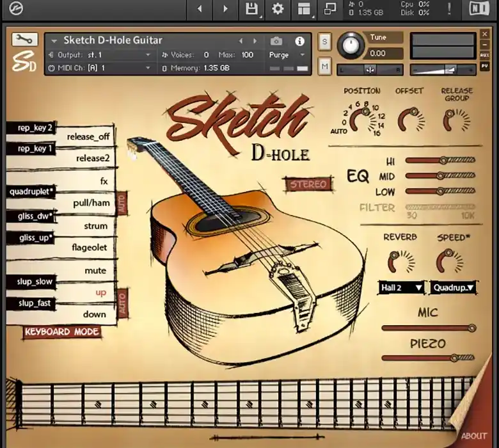Open the ABOUT page corner
Image resolution: width=499 pixels, height=448 pixels.
tap(473, 436)
